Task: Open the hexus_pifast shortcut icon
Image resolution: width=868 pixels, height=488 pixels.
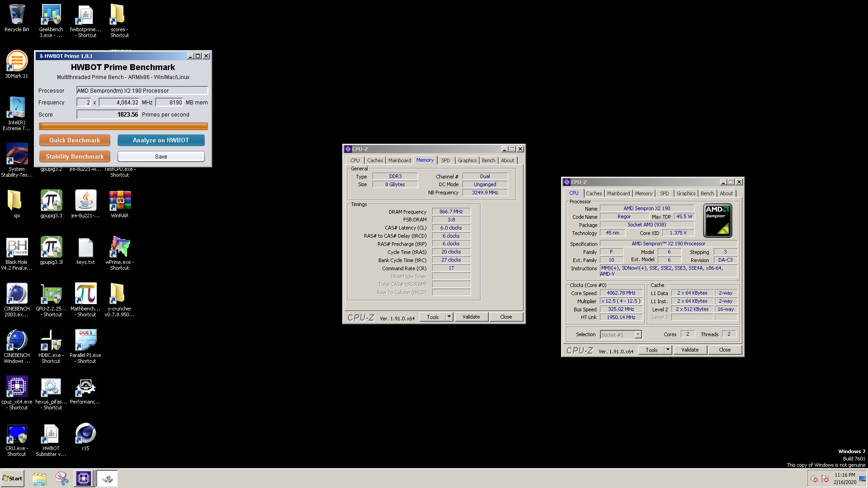Action: tap(51, 393)
